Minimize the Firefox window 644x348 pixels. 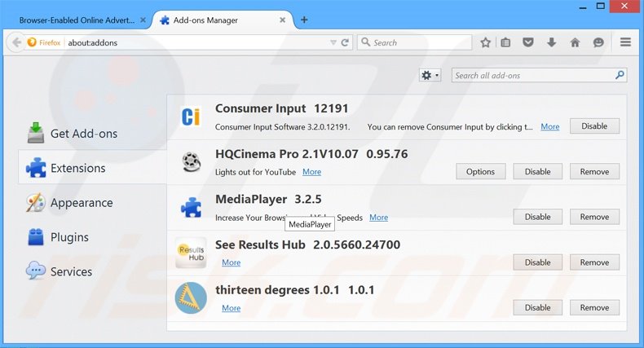coord(582,7)
